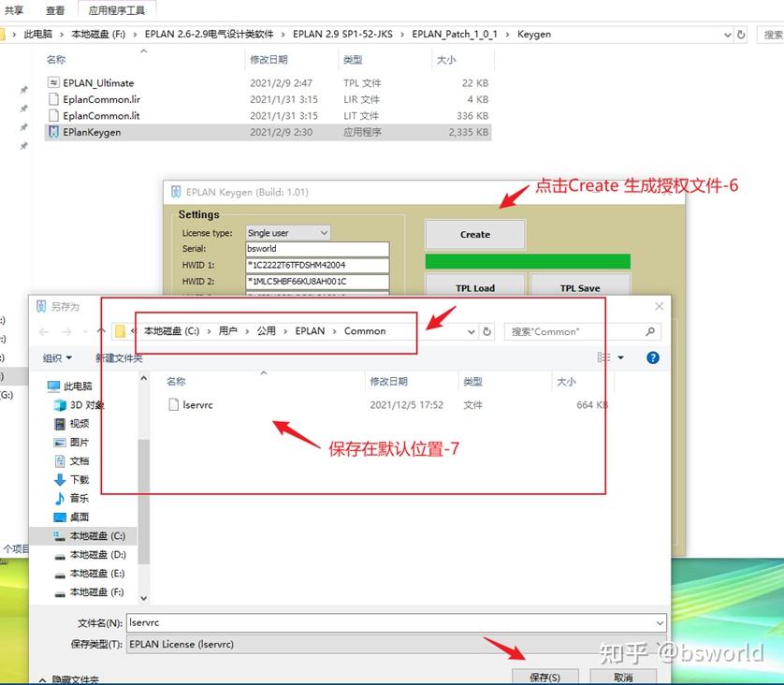The height and width of the screenshot is (685, 784).
Task: Open Explorer address bar history dropdown
Action: point(728,35)
